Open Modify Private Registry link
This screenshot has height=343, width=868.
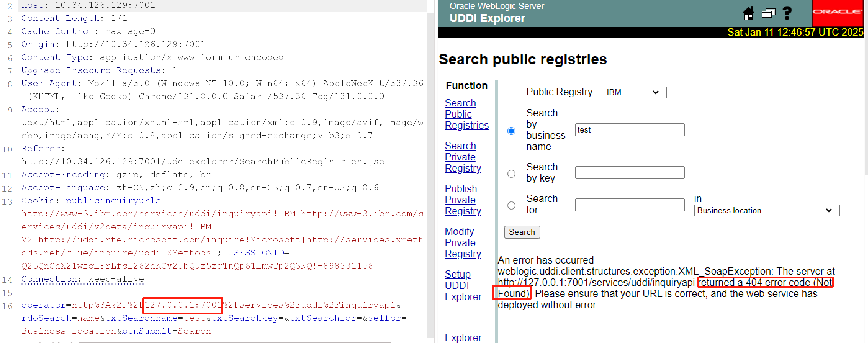[x=463, y=243]
